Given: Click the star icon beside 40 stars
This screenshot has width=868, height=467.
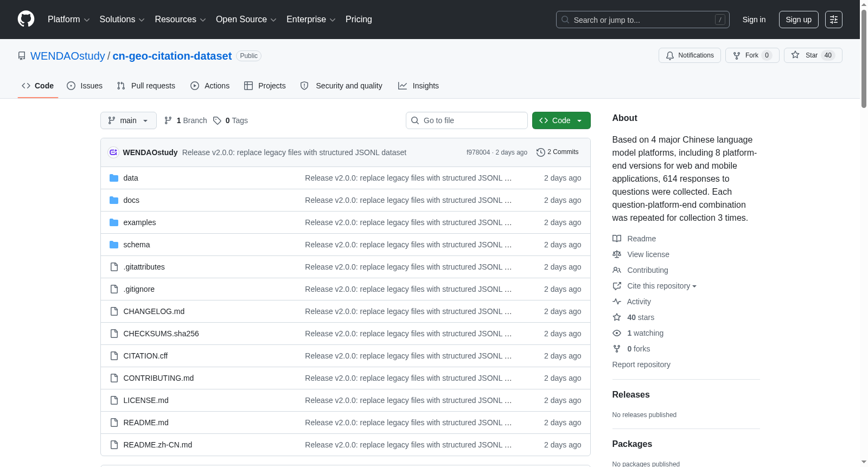Looking at the screenshot, I should pos(617,317).
